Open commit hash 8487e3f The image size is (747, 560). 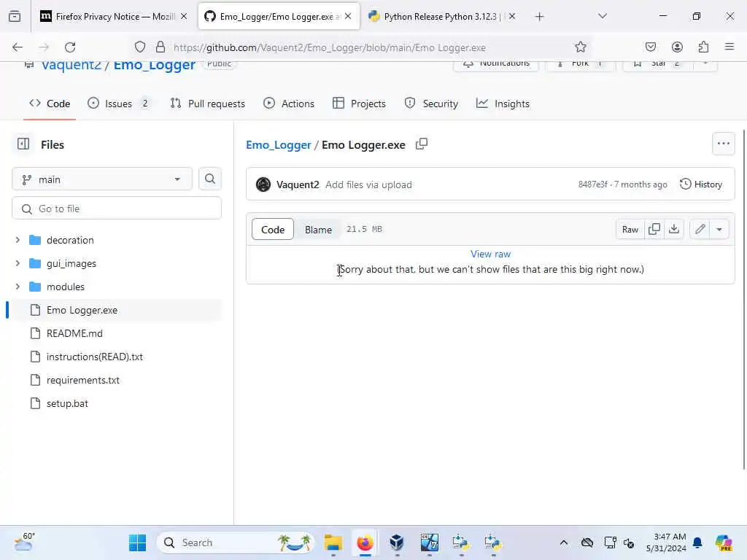tap(592, 184)
